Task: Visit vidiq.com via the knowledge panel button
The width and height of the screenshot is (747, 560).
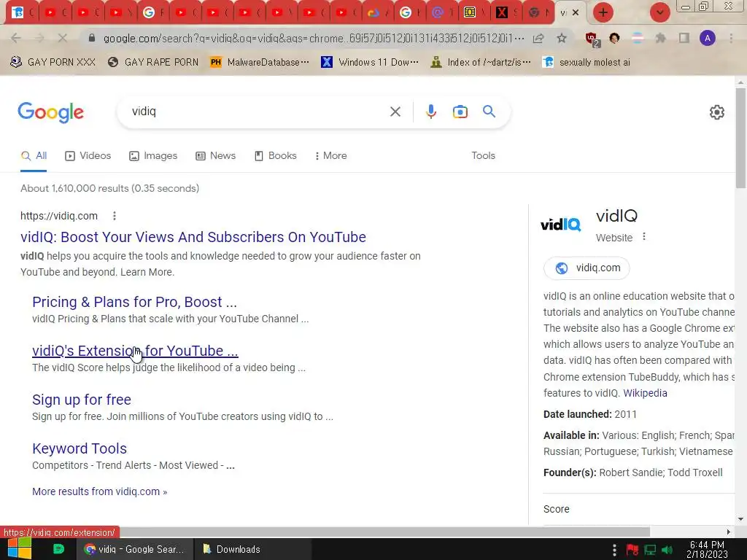Action: coord(587,268)
